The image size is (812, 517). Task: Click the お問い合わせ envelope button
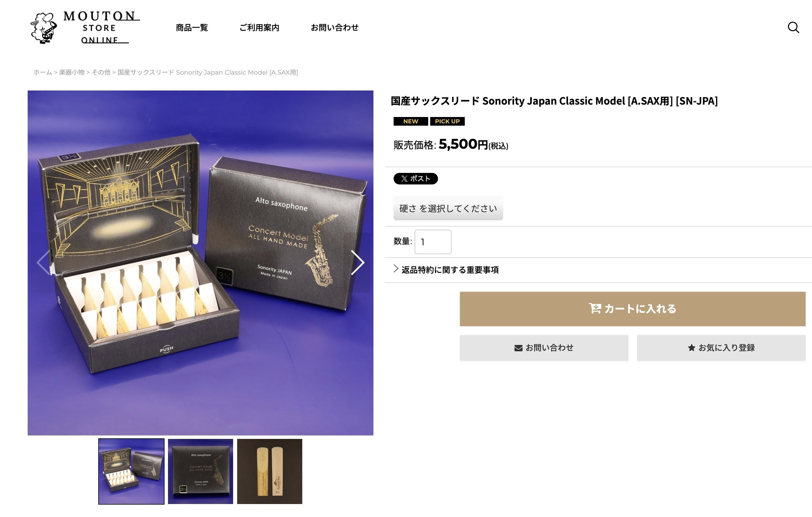point(544,348)
